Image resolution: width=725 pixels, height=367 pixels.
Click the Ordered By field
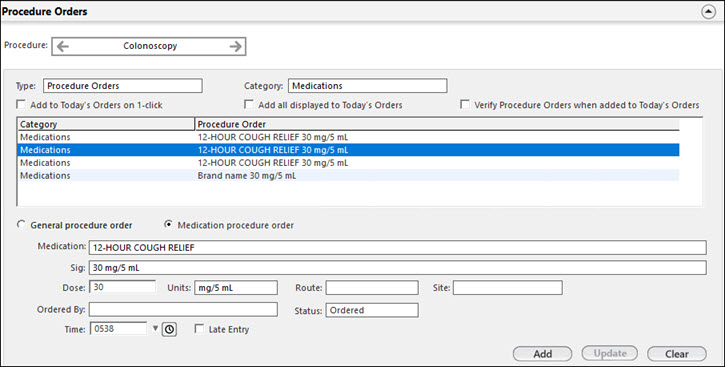coord(183,310)
